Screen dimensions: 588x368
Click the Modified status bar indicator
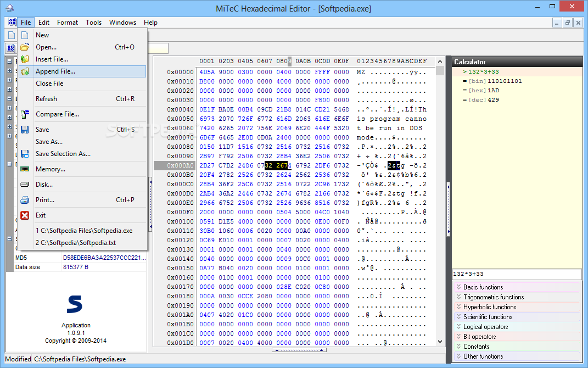pos(18,359)
